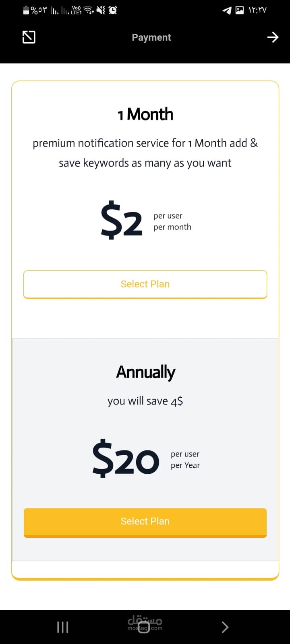Tap the "you will save 4$" text
Image resolution: width=290 pixels, height=644 pixels.
[x=145, y=401]
